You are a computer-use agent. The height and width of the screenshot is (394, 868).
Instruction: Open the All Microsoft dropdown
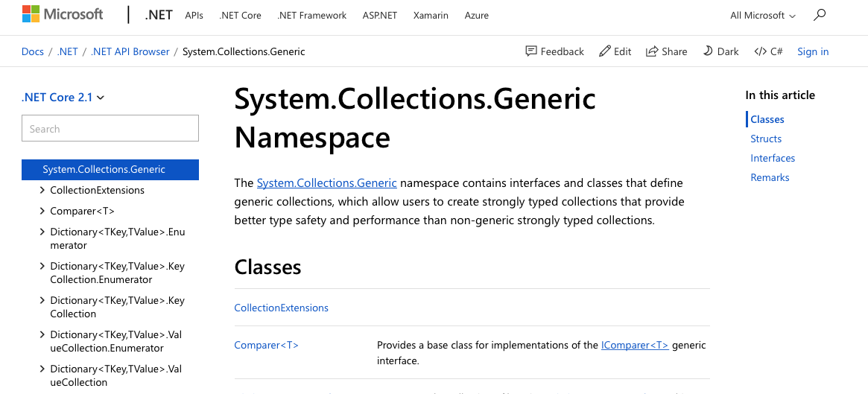point(763,16)
